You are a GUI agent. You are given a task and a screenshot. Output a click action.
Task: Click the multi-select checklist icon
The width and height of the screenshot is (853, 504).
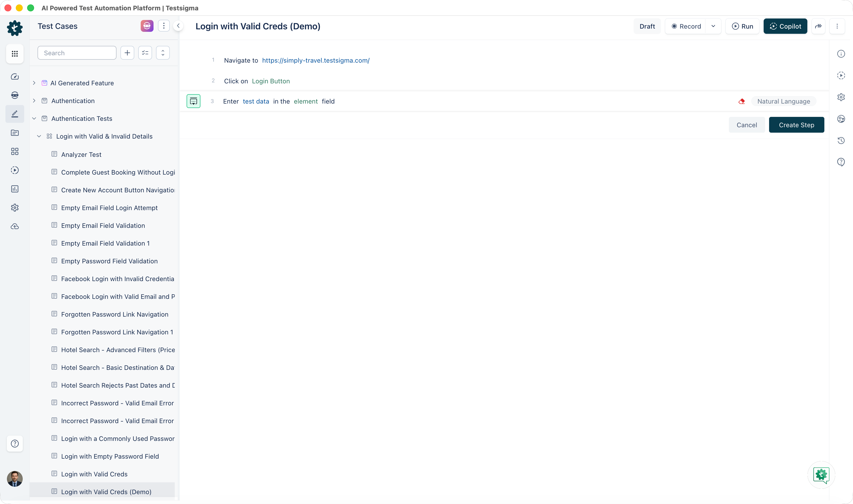tap(145, 53)
